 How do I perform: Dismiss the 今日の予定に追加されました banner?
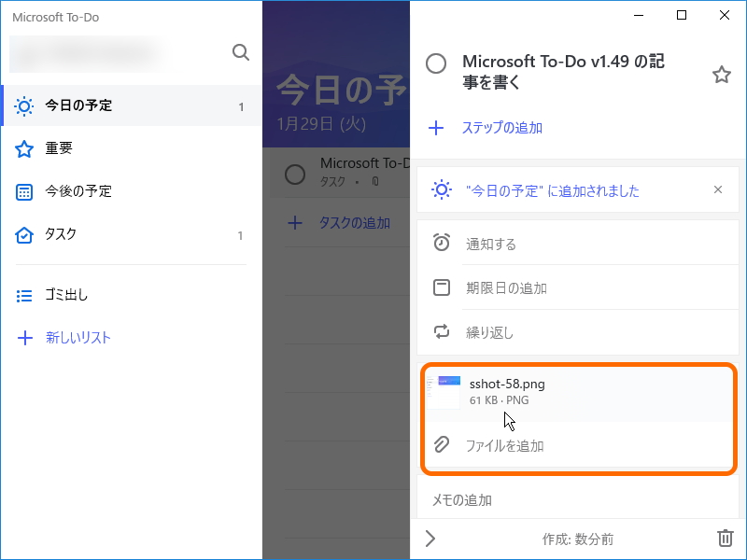click(717, 189)
